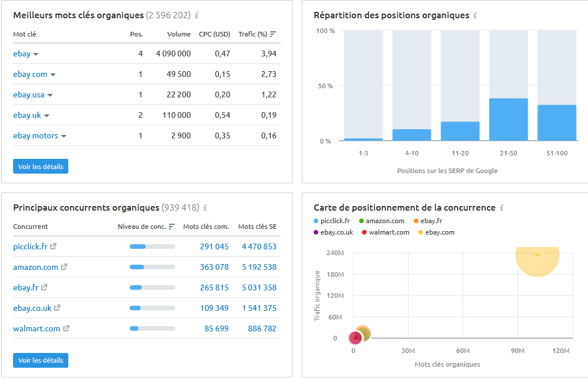Click picclick.fr competition level bar
The width and height of the screenshot is (588, 378).
tap(152, 246)
